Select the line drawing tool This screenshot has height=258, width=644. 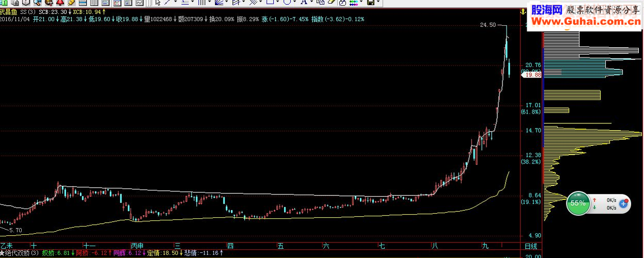click(167, 3)
